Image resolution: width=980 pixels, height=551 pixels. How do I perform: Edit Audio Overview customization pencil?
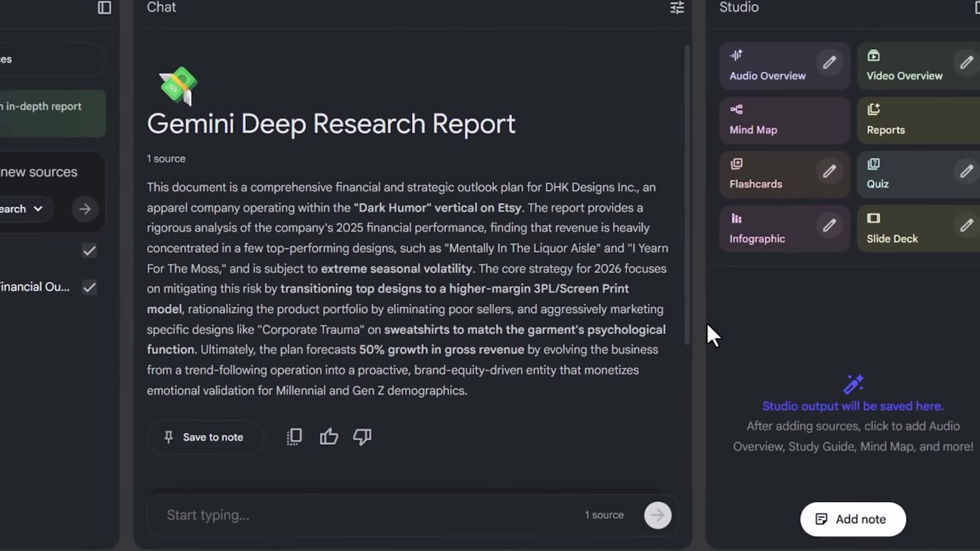coord(829,64)
